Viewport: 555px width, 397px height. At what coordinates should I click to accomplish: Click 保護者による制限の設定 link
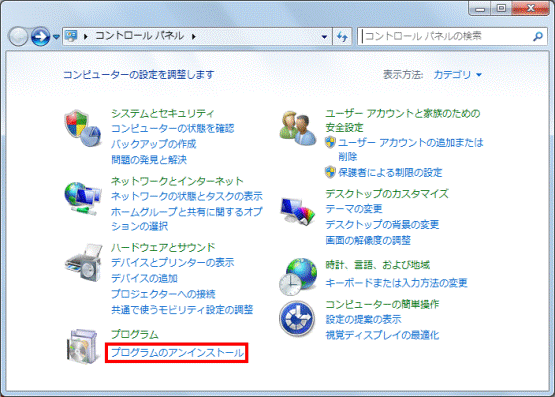coord(390,172)
